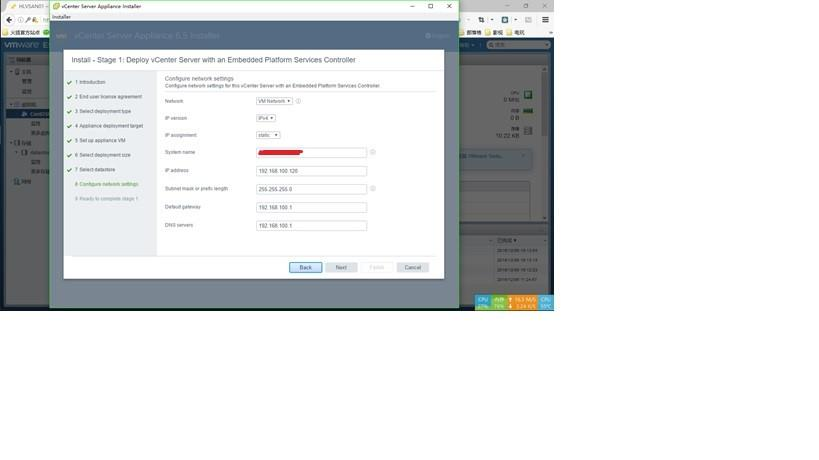This screenshot has height=460, width=819.
Task: Click the Navigator panel header icon
Action: point(11,60)
